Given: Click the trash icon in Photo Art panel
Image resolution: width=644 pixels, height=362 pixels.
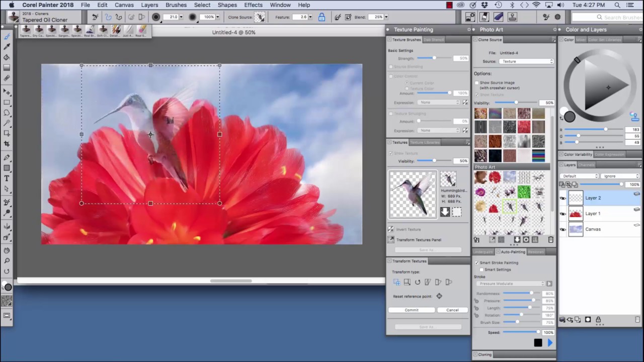Looking at the screenshot, I should (550, 240).
